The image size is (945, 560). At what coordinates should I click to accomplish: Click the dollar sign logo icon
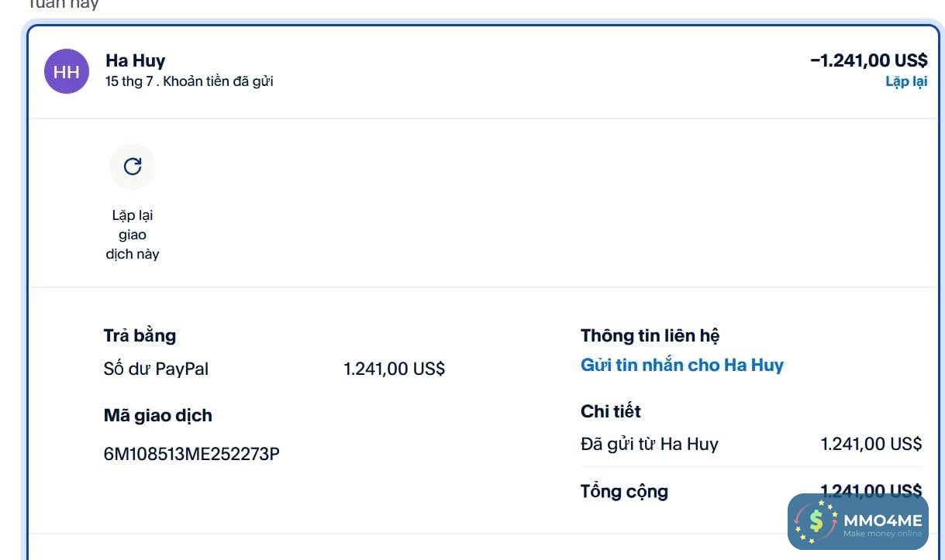[x=815, y=521]
